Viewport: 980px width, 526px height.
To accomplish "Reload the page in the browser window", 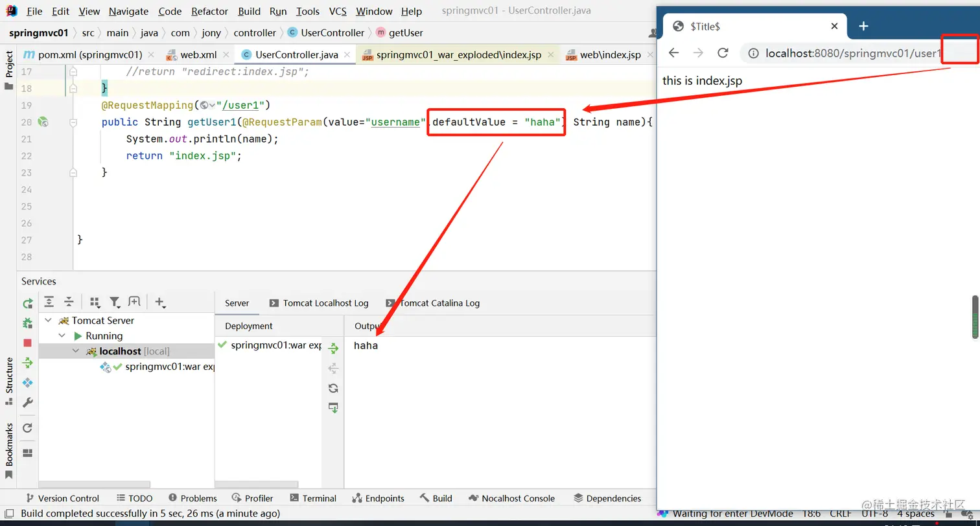I will [723, 53].
